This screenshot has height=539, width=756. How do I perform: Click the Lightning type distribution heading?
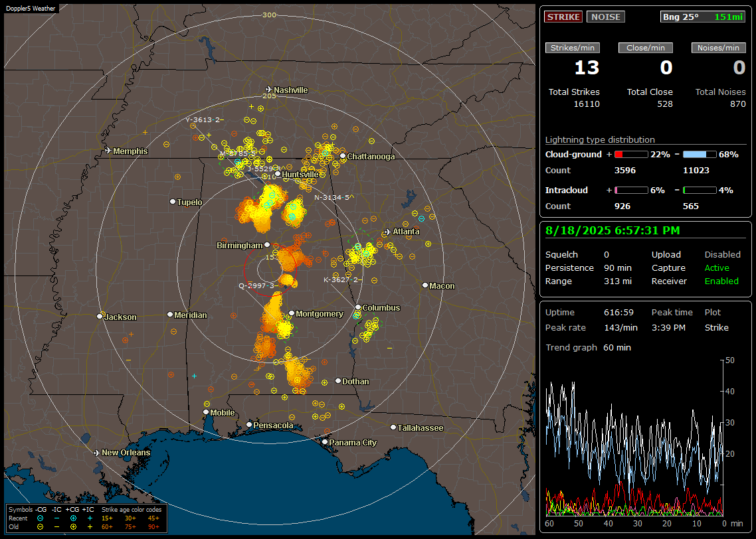tap(600, 139)
